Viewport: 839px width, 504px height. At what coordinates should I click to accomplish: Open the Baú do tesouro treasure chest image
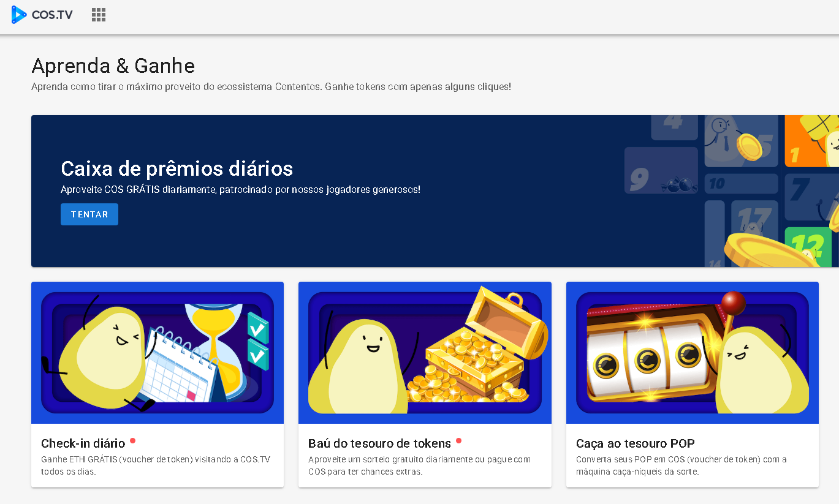pyautogui.click(x=425, y=353)
